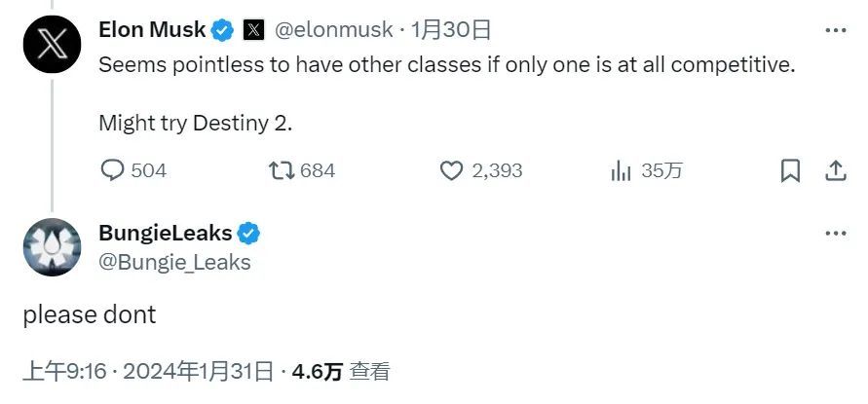Open the 1月30日 tweet date link

point(451,30)
